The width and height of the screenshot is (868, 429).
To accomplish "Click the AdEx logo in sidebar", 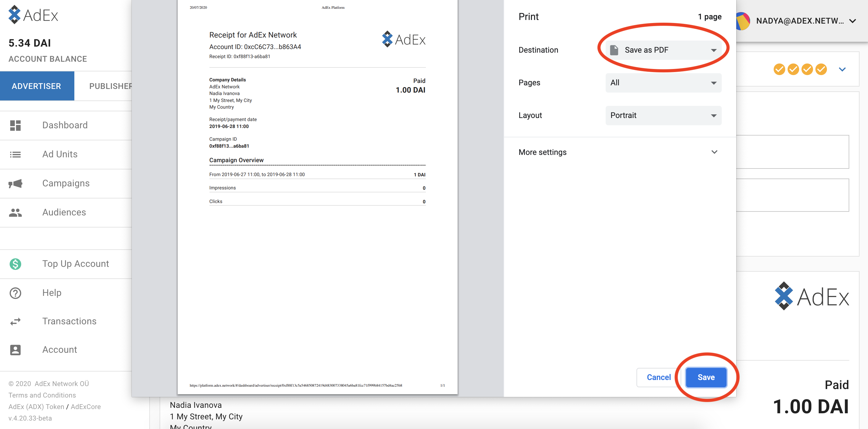I will tap(33, 15).
